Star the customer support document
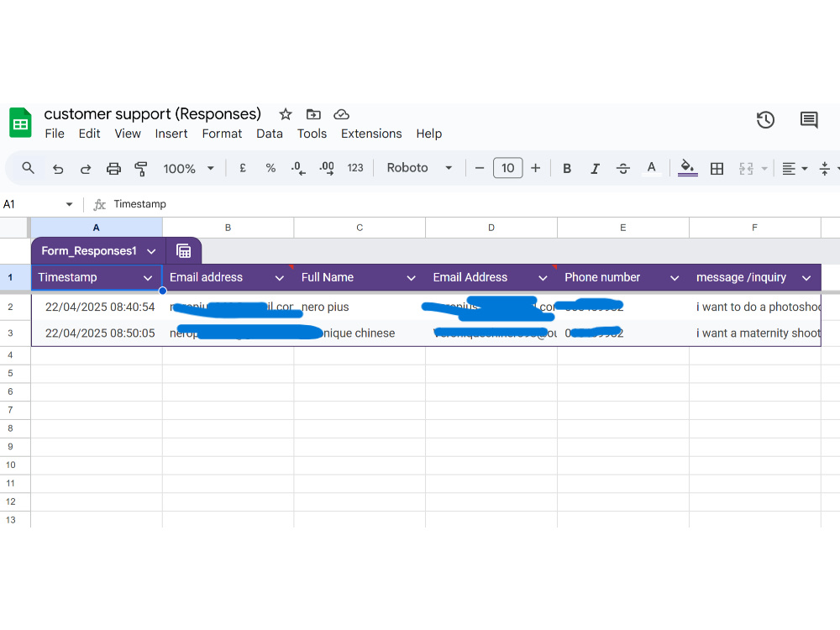The image size is (840, 630). click(286, 114)
